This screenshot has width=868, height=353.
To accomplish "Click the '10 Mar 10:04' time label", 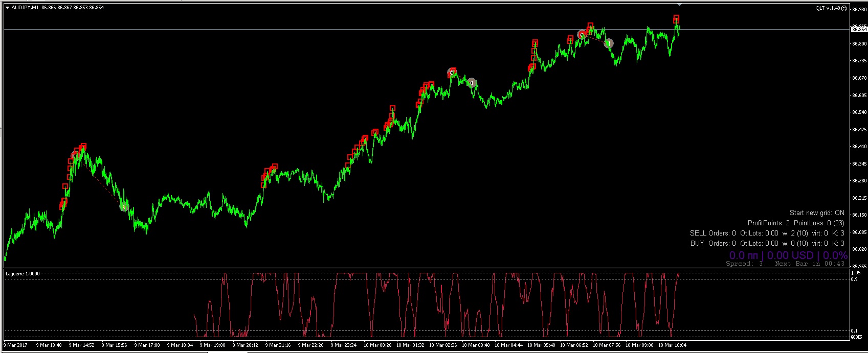I will (672, 345).
